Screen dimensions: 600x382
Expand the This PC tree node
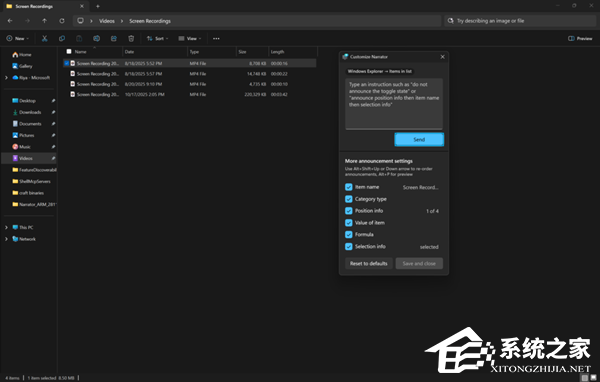[6, 227]
